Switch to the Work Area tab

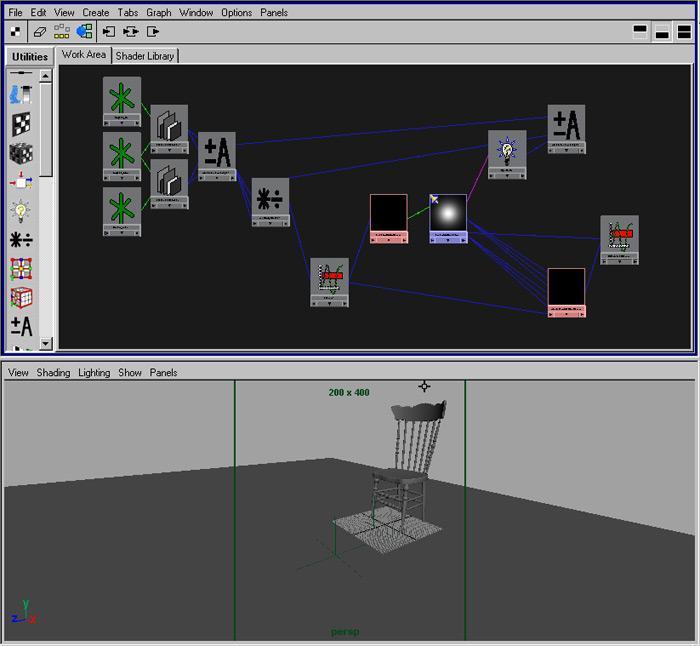[x=84, y=54]
